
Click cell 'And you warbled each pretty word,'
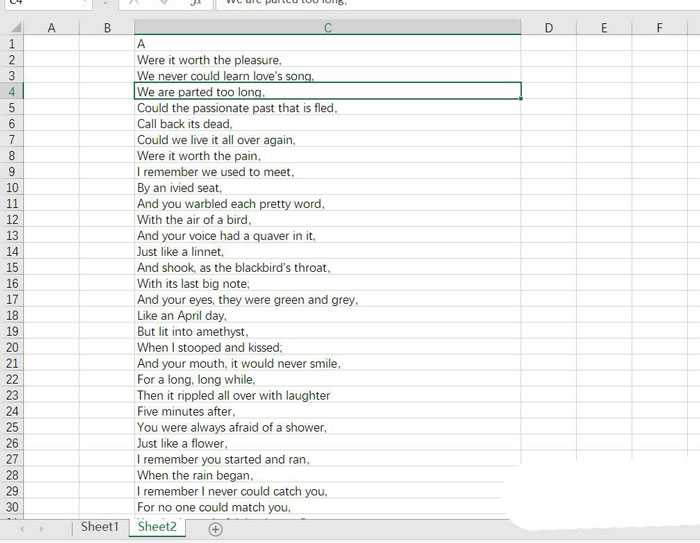pos(328,204)
